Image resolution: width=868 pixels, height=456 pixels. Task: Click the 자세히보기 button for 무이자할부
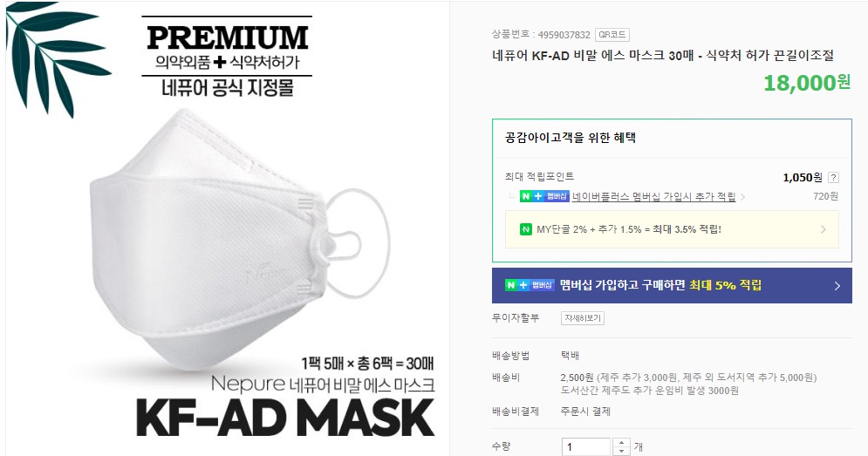click(583, 318)
